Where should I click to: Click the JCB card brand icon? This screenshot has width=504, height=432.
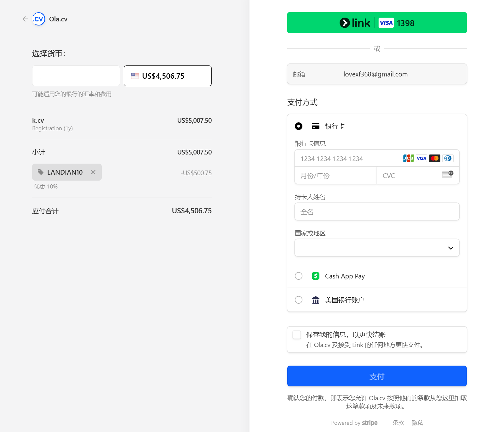408,158
